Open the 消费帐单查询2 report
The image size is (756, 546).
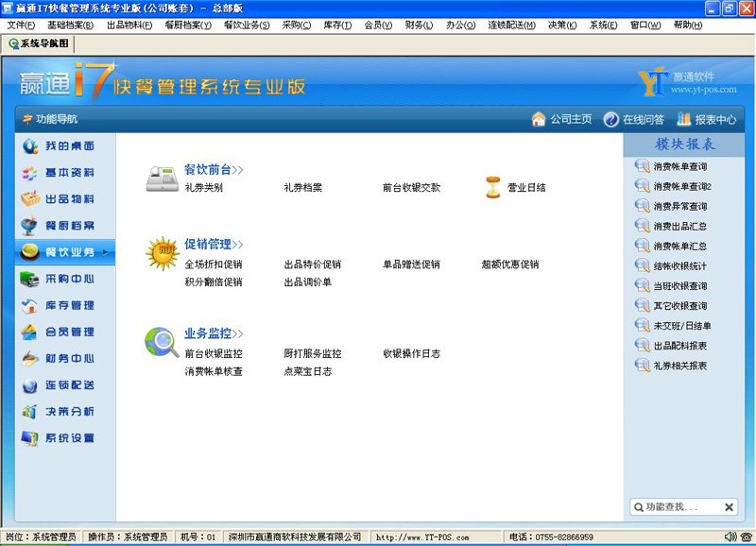[682, 186]
